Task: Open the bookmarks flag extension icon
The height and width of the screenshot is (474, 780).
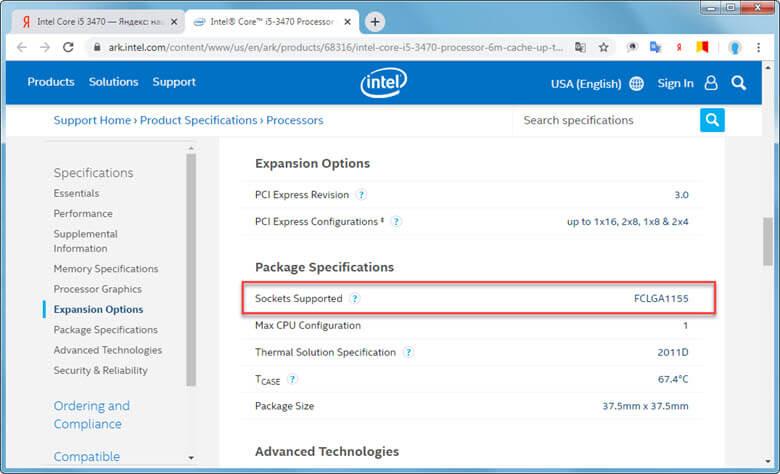Action: pos(702,47)
